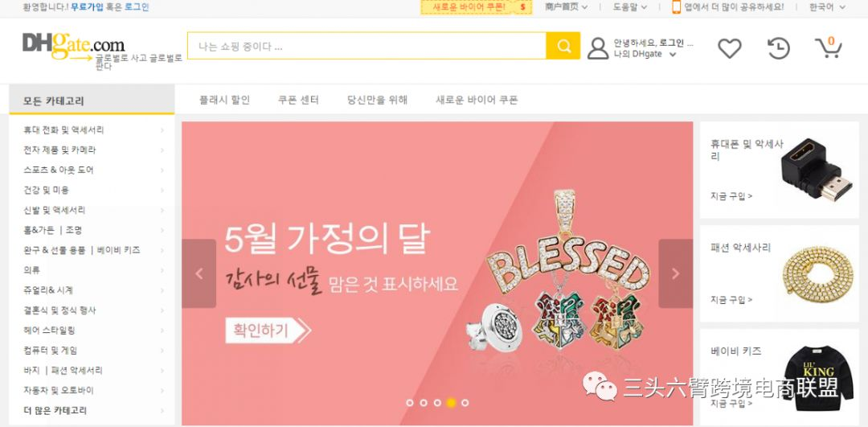Select the first carousel dot indicator
Image resolution: width=868 pixels, height=427 pixels.
pyautogui.click(x=410, y=403)
